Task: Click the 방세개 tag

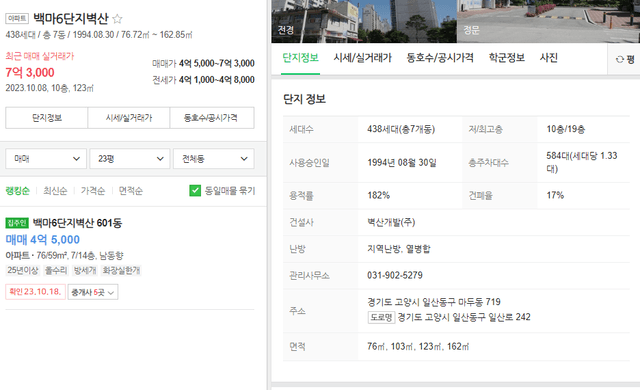Action: point(85,270)
